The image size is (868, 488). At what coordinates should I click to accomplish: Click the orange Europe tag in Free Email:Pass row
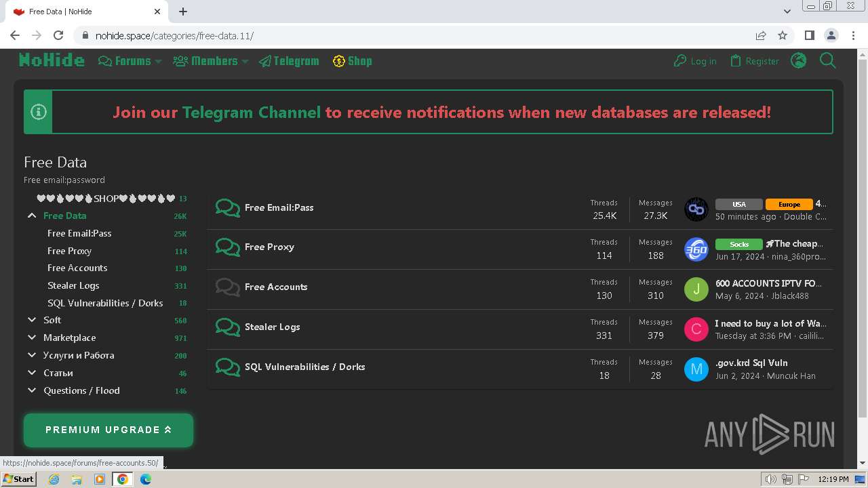coord(789,204)
